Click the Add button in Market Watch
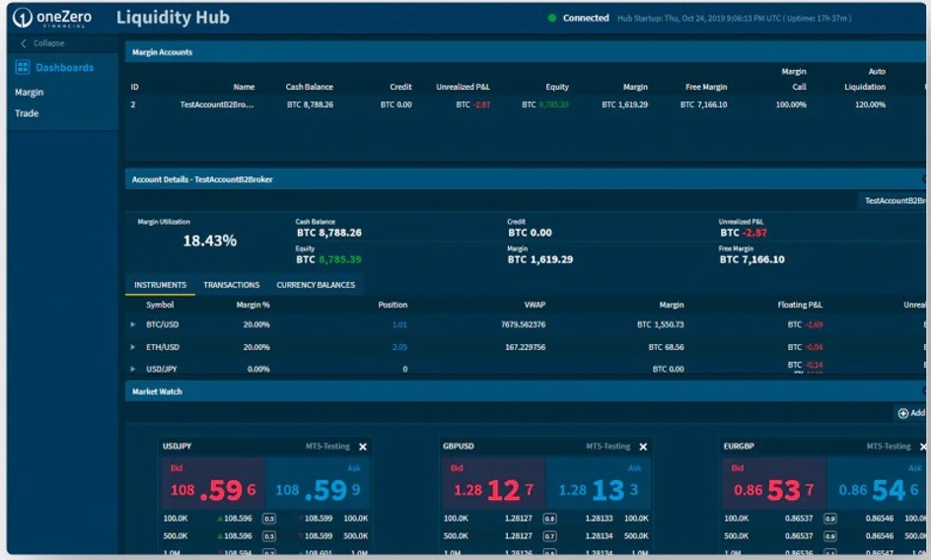The width and height of the screenshot is (931, 560). click(x=911, y=413)
